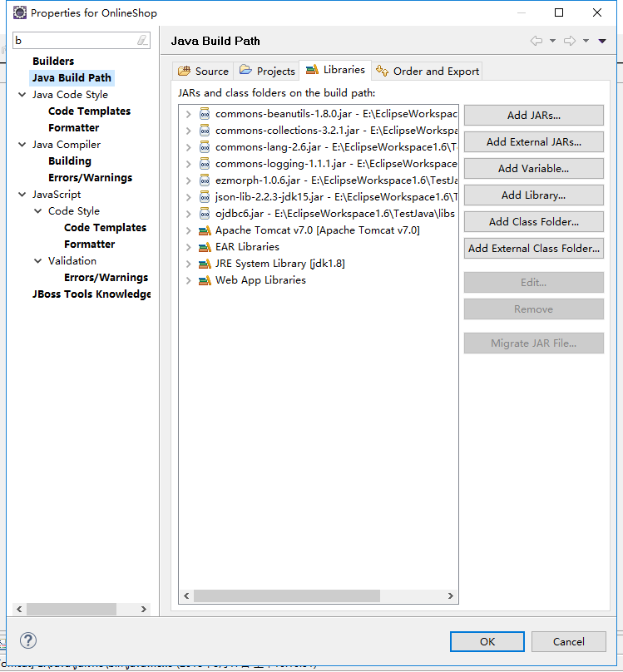Open the back history dropdown arrow
Image resolution: width=623 pixels, height=672 pixels.
553,41
